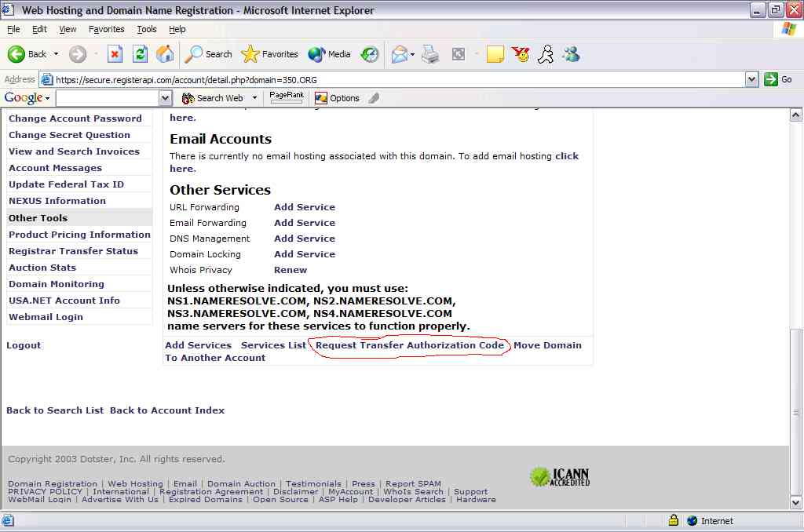804x532 pixels.
Task: Click the PageRank indicator
Action: 286,97
